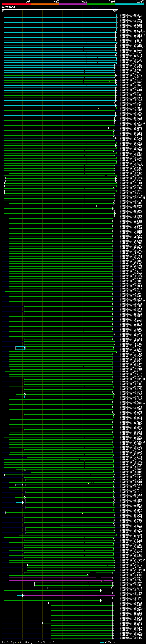This screenshot has width=146, height=644.
Task: Click UniRef100_C0PCR3 label
Action: [131, 45]
